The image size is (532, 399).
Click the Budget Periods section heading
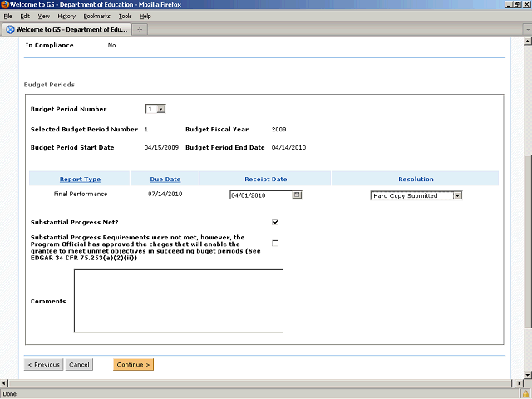point(49,85)
